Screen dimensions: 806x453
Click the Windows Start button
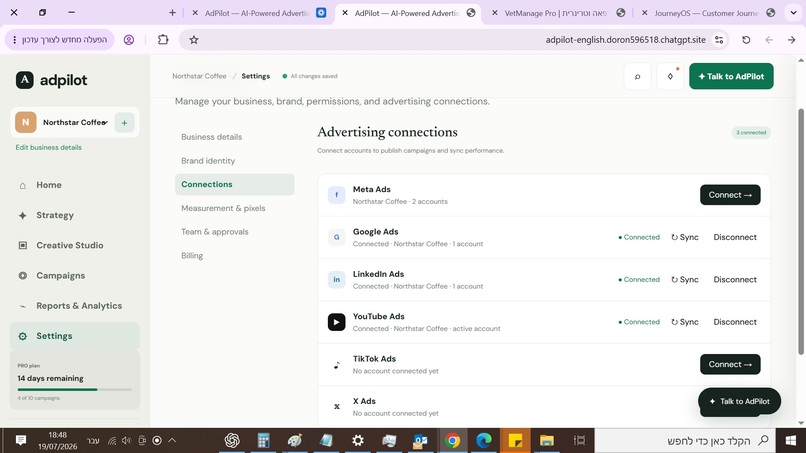coord(791,440)
